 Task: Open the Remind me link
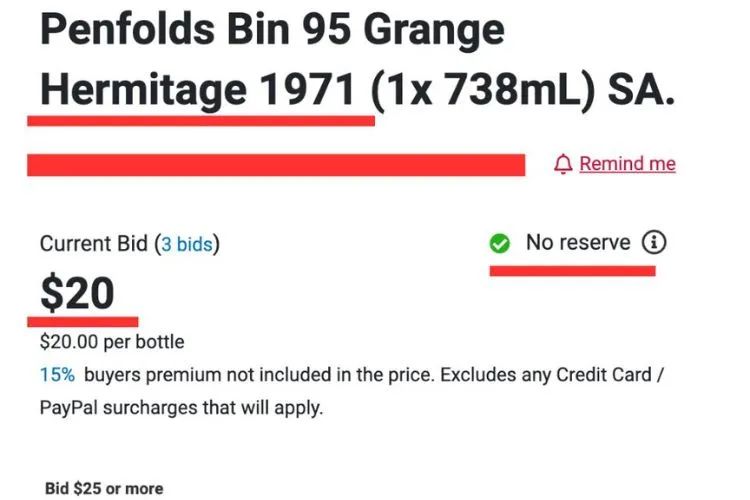tap(627, 164)
